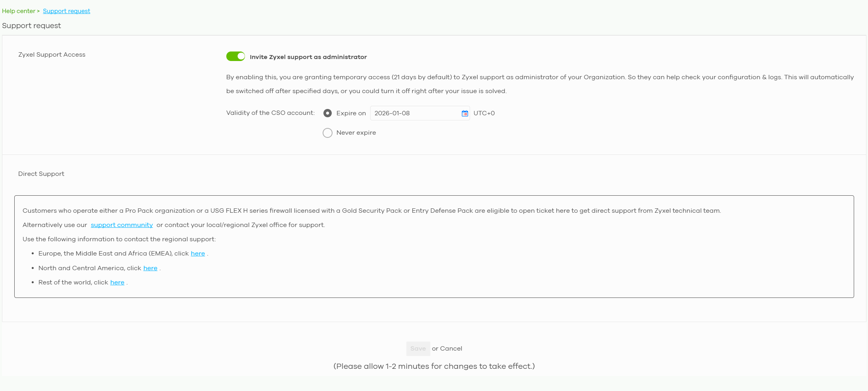This screenshot has width=868, height=391.
Task: Click the Support request page heading
Action: point(32,26)
